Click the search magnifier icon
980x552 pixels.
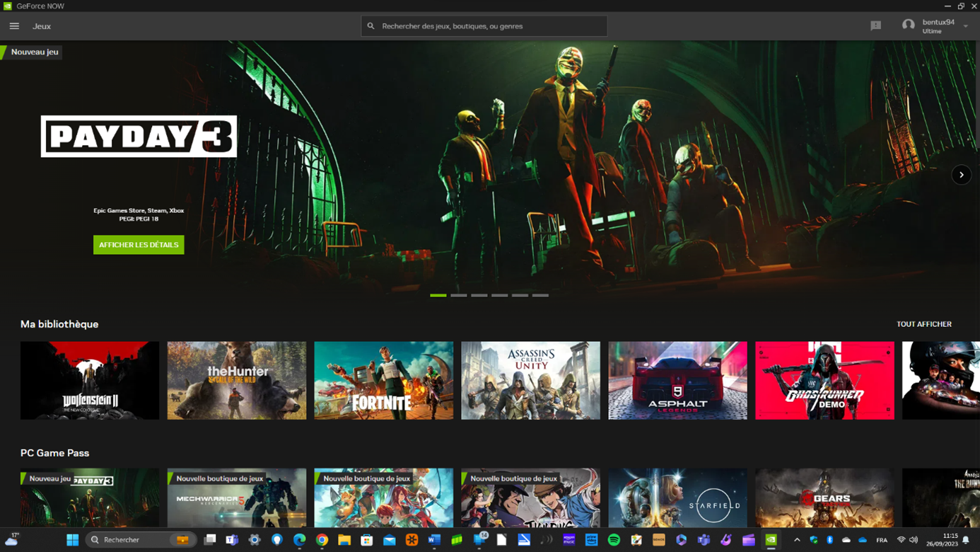click(371, 26)
